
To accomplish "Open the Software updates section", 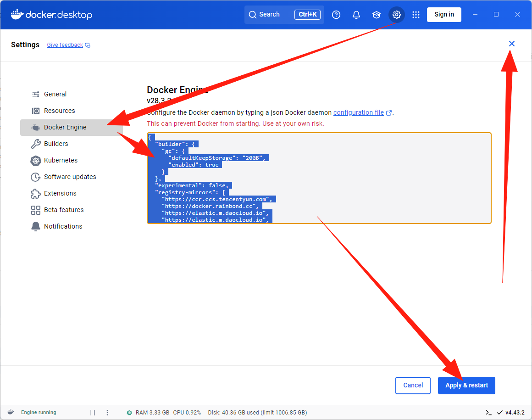I will (x=71, y=177).
